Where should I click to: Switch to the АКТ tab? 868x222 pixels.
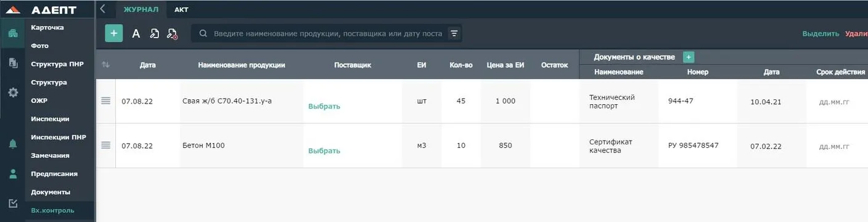click(181, 9)
